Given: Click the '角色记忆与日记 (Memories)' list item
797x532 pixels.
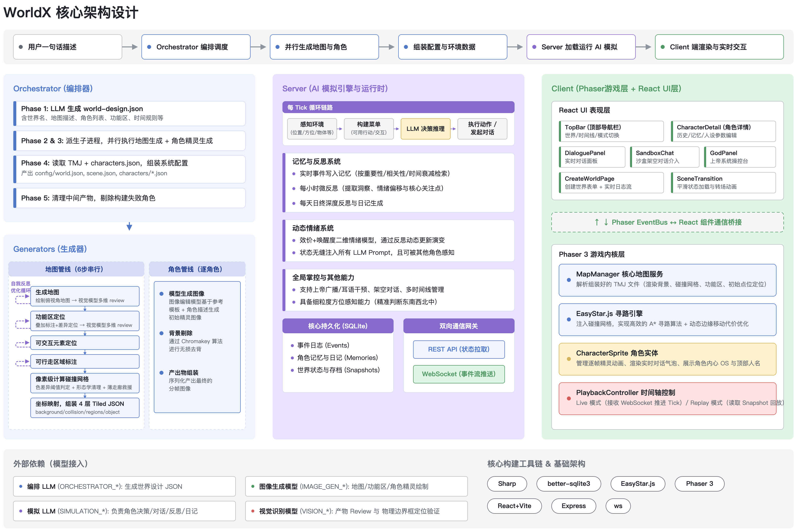Looking at the screenshot, I should click(x=334, y=358).
